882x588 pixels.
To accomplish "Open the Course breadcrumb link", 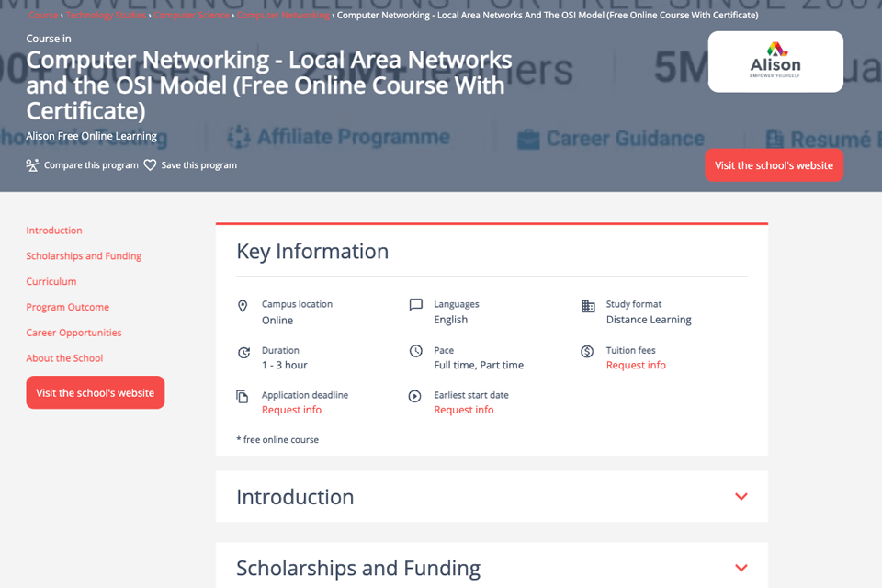I will coord(43,16).
